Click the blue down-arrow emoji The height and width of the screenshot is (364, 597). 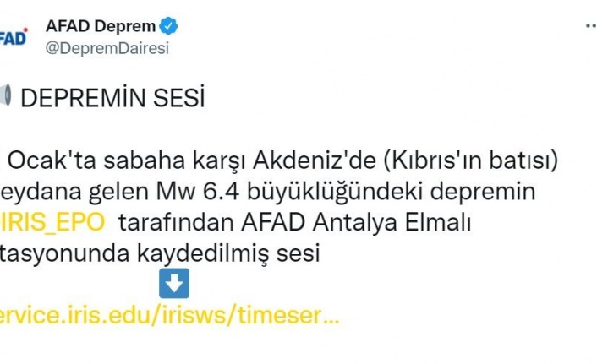coord(174,284)
